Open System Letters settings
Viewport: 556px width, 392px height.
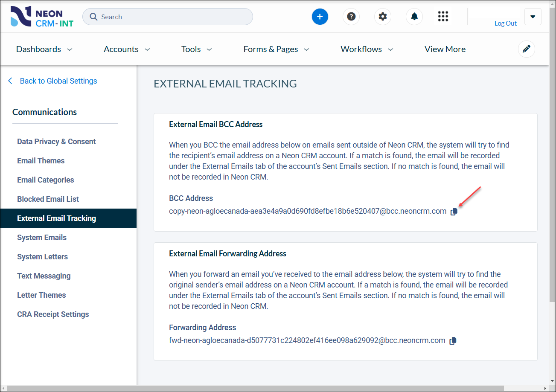coord(42,257)
